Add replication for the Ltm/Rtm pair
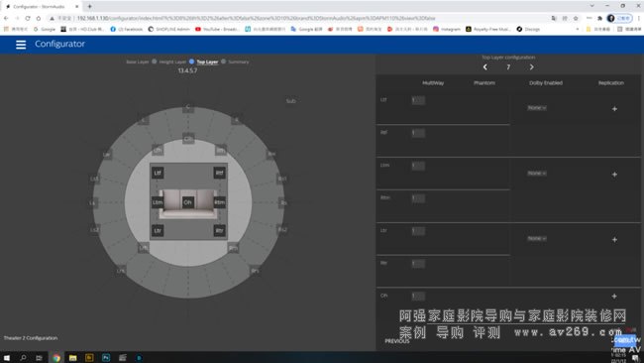This screenshot has width=644, height=363. tap(614, 175)
